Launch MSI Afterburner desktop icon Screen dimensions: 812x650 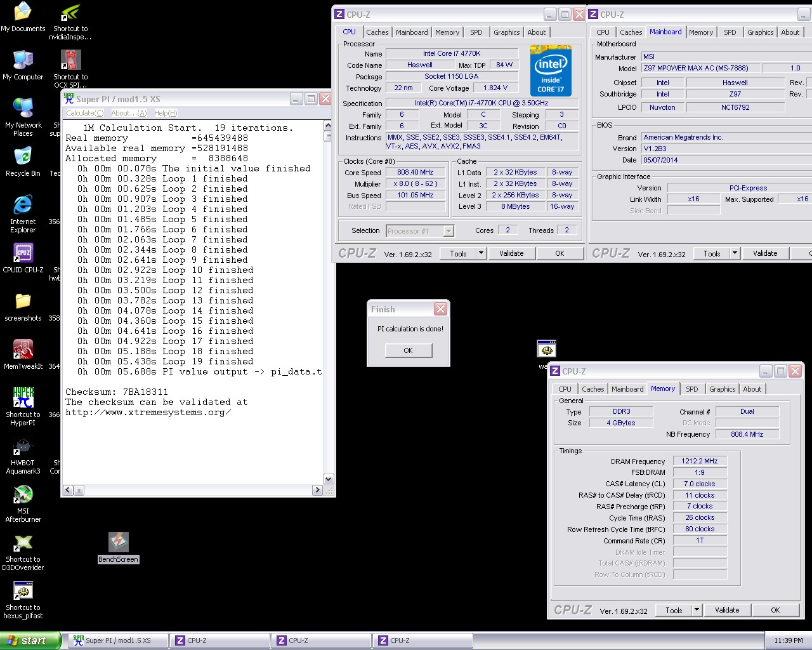click(23, 503)
